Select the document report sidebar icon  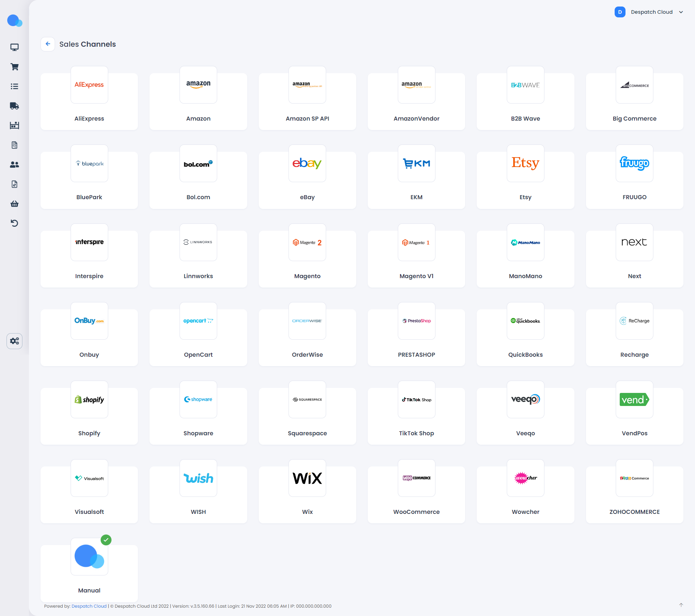coord(14,145)
